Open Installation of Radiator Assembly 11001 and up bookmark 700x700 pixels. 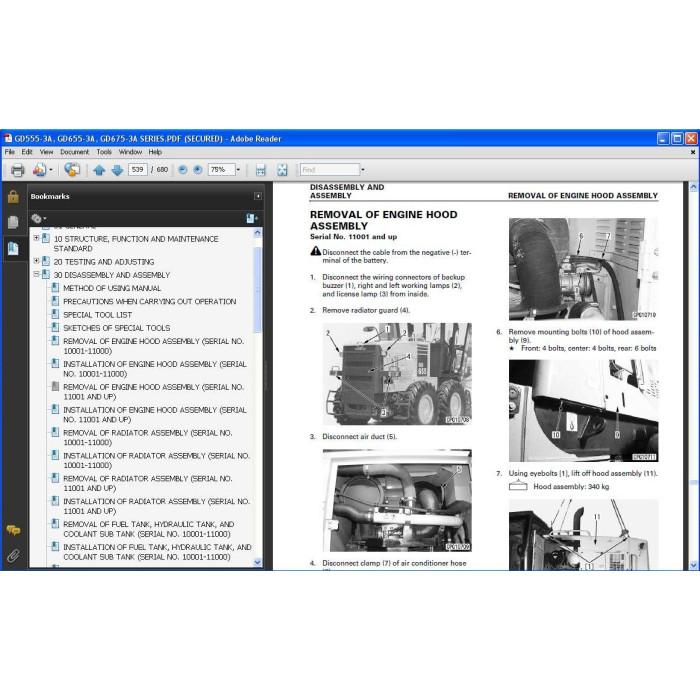157,506
